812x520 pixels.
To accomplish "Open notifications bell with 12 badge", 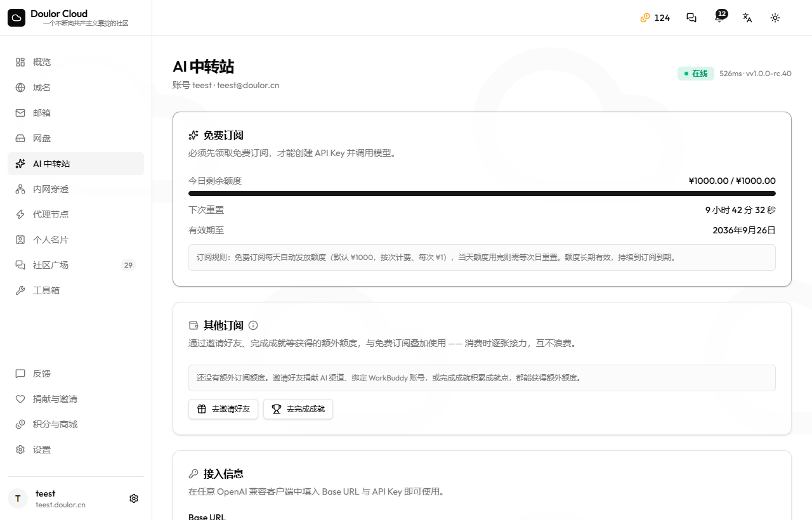I will pyautogui.click(x=719, y=17).
